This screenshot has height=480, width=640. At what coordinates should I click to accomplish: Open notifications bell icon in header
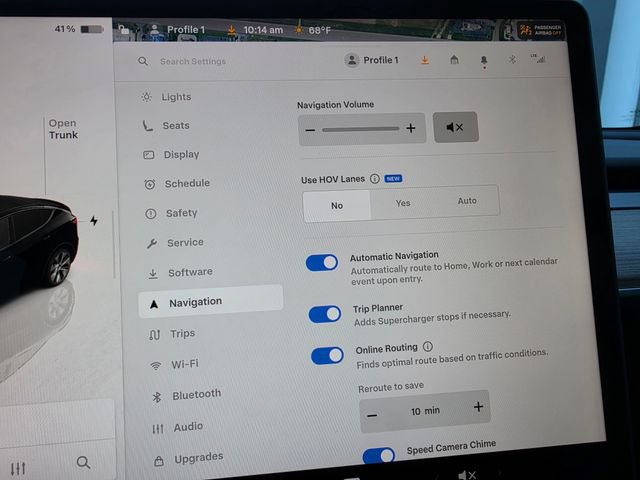[x=484, y=61]
